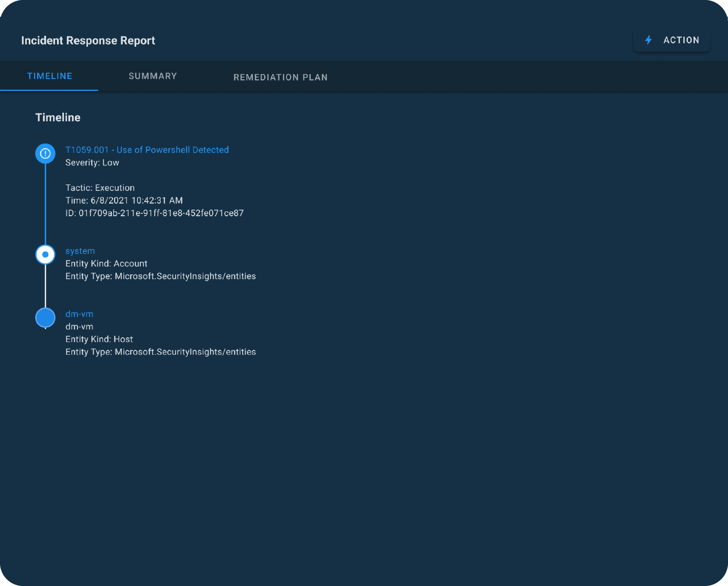The image size is (728, 586).
Task: Select the system account timeline dot
Action: point(45,254)
